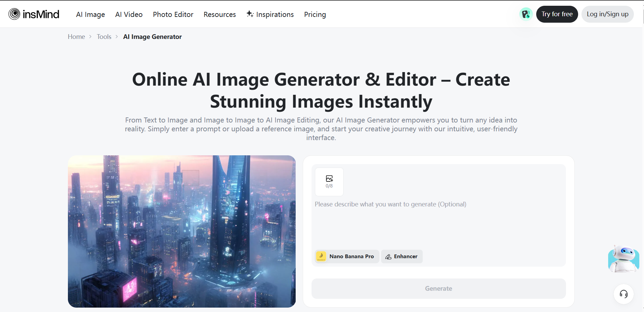
Task: Click the Log in/Sign up button
Action: 608,14
